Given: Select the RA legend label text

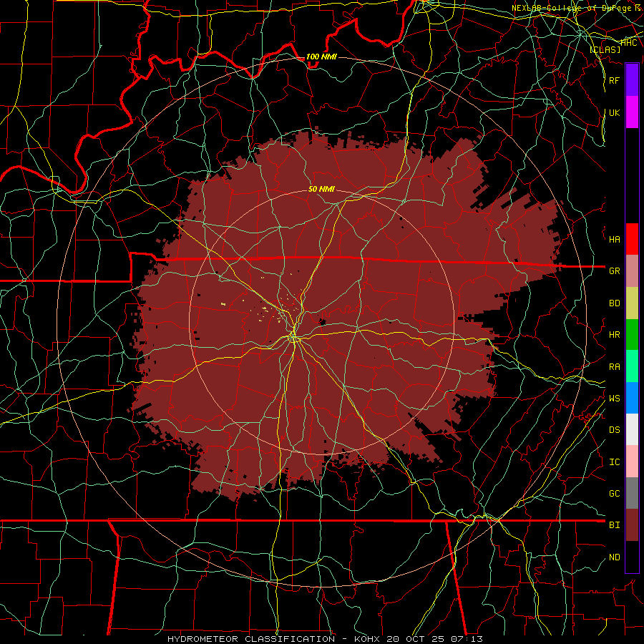Looking at the screenshot, I should click(x=615, y=367).
